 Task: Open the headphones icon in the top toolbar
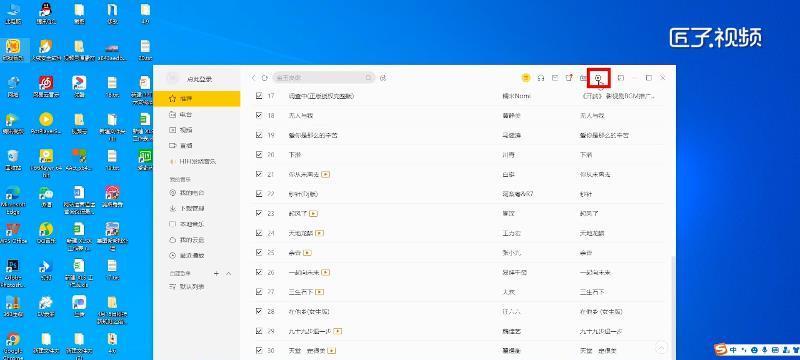541,78
